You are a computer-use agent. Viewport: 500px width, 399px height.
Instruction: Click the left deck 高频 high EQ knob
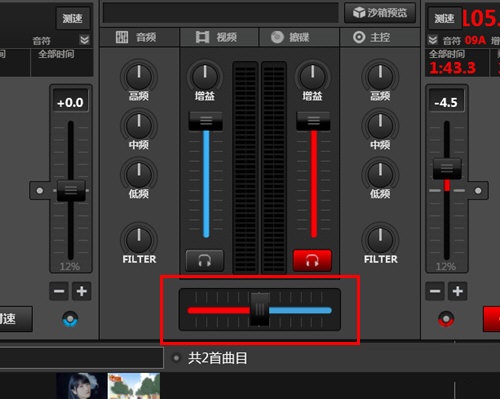click(139, 77)
